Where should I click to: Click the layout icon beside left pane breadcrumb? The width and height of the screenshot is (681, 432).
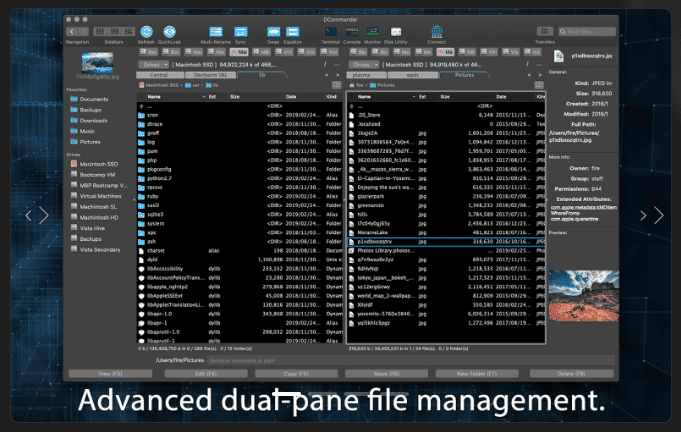tap(337, 85)
